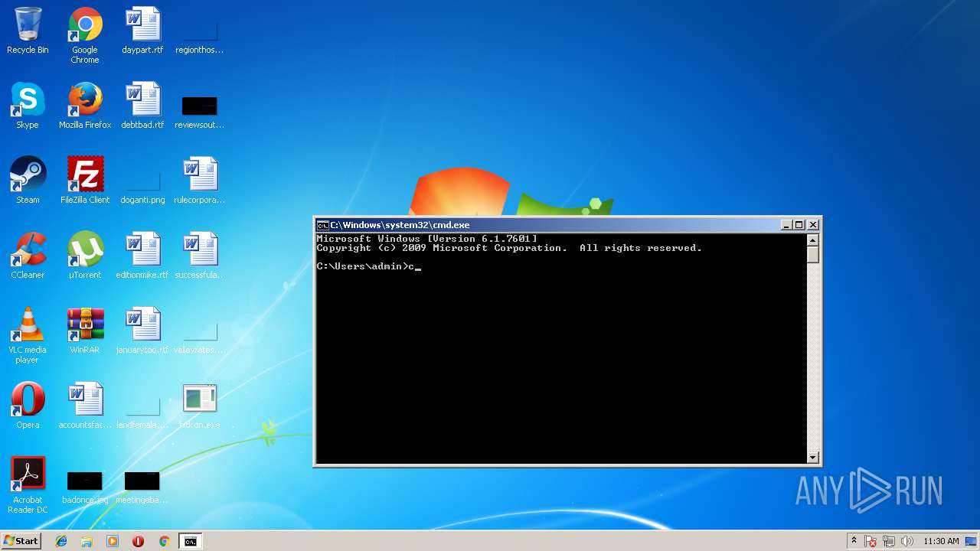
Task: Launch Internet Explorer from taskbar
Action: pyautogui.click(x=61, y=541)
